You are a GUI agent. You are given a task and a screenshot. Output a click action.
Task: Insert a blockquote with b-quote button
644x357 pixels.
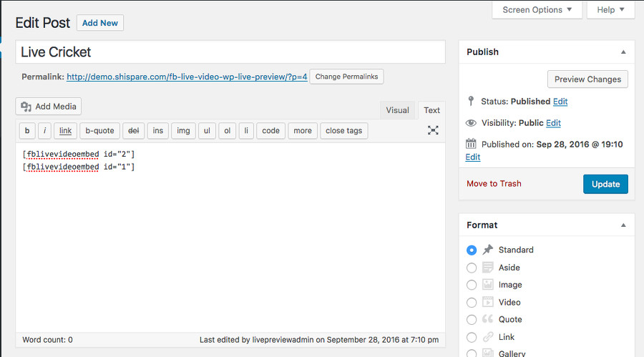pos(99,130)
